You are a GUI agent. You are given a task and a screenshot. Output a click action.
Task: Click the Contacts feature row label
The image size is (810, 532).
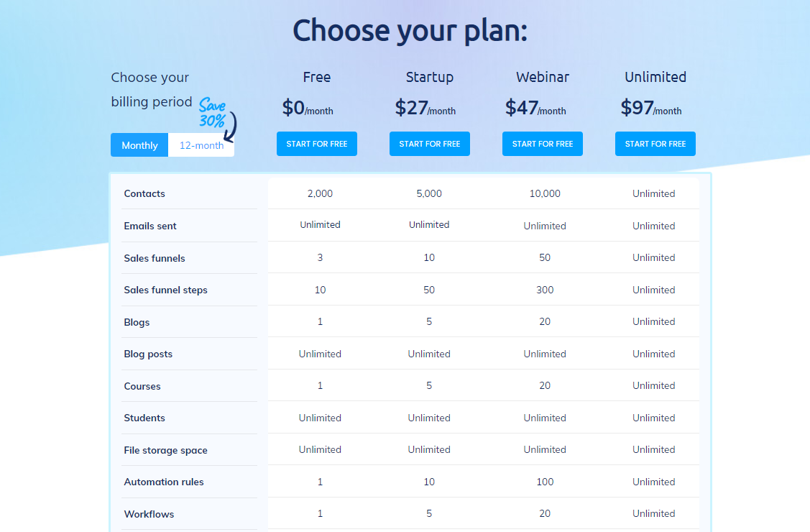pyautogui.click(x=144, y=193)
